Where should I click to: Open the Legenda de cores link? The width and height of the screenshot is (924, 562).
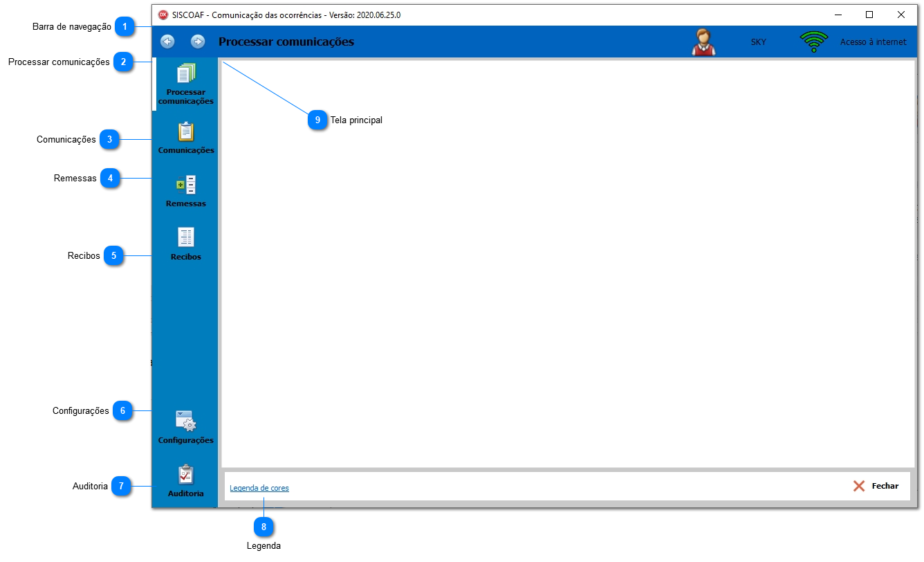pyautogui.click(x=259, y=488)
